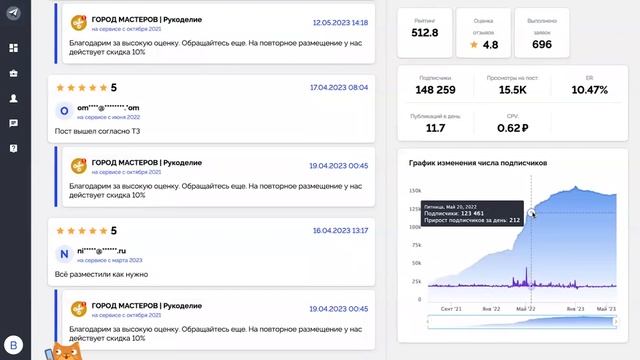Click the orange cat mascot helper
640x360 pixels.
click(x=64, y=352)
